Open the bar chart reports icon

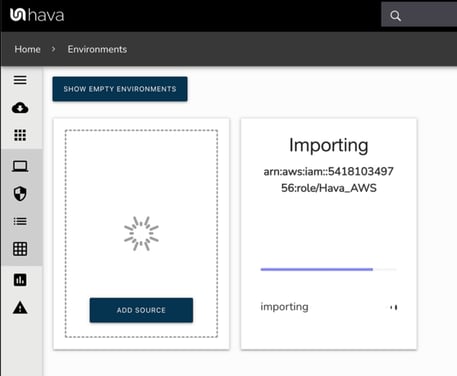pyautogui.click(x=20, y=280)
